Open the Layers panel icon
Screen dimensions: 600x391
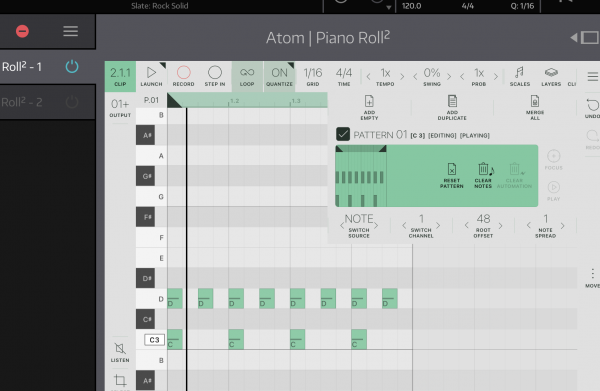point(551,72)
